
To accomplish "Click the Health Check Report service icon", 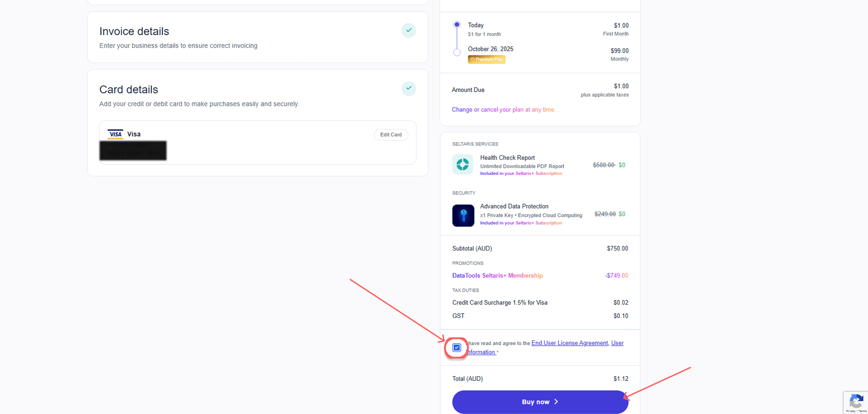I will (462, 164).
